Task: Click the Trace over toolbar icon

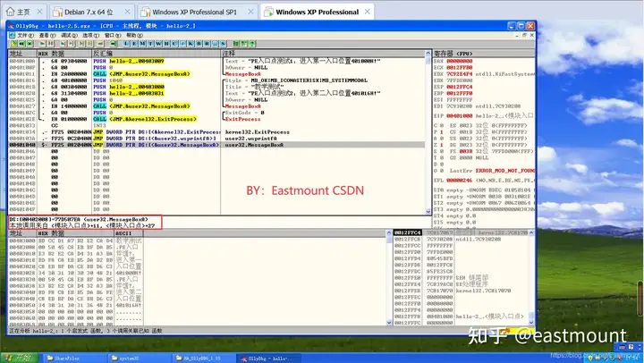Action: coord(90,44)
